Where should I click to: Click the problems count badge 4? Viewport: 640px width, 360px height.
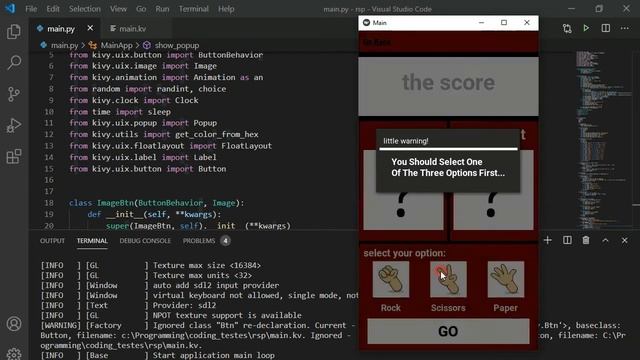pyautogui.click(x=225, y=241)
